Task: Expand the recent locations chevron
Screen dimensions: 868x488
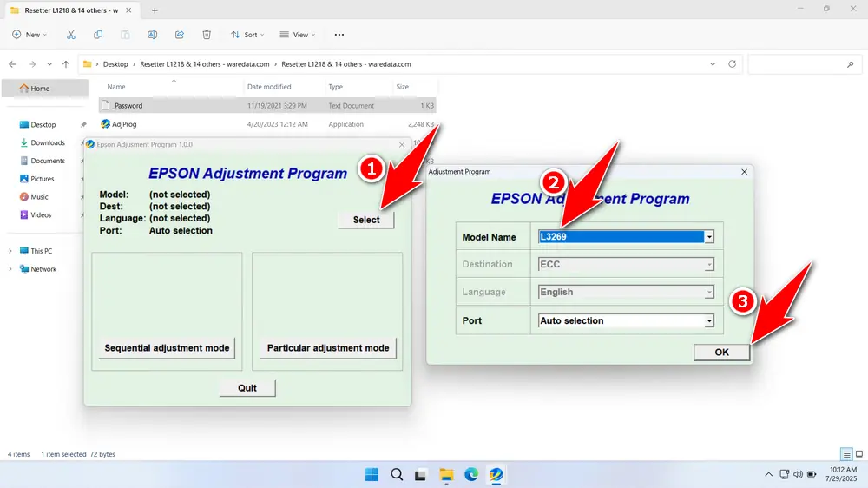Action: [x=49, y=64]
